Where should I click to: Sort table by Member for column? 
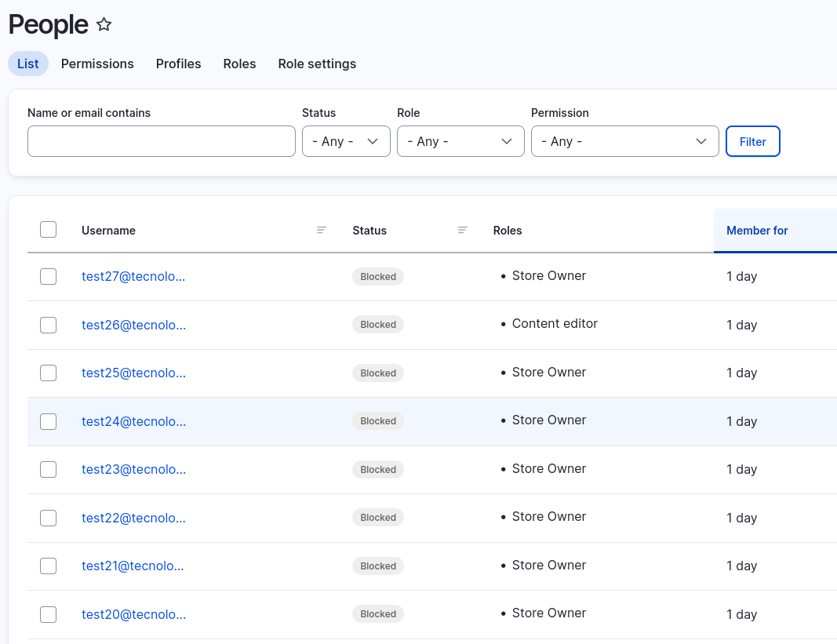[x=757, y=231]
